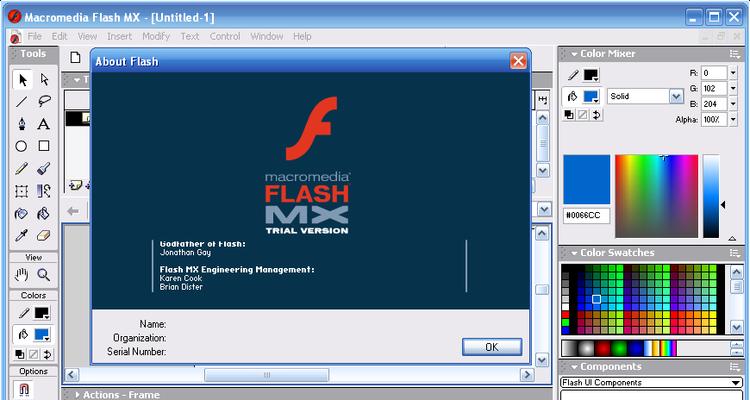Click the R value input field
This screenshot has height=400, width=750.
[x=714, y=73]
